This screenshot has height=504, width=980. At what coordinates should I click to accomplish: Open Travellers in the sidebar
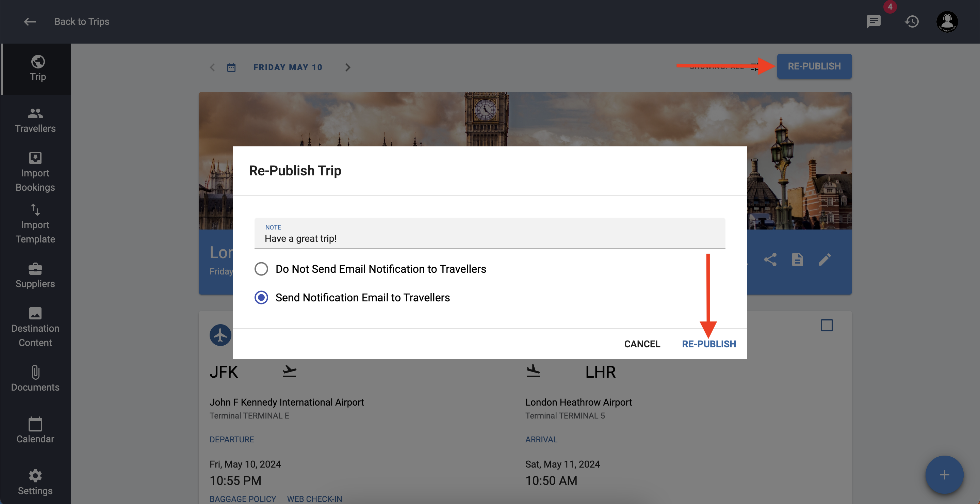click(35, 120)
